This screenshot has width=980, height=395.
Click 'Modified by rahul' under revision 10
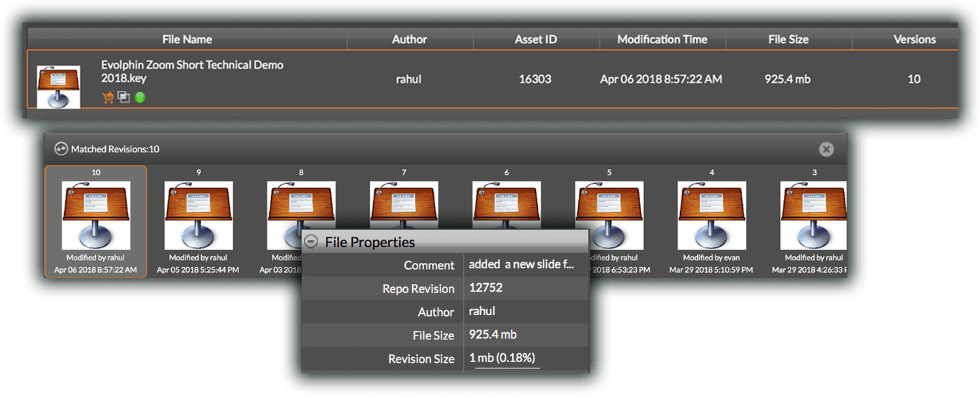tap(96, 258)
